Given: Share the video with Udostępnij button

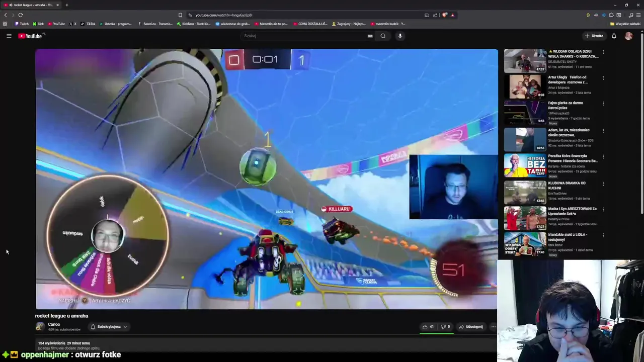Looking at the screenshot, I should 471,327.
